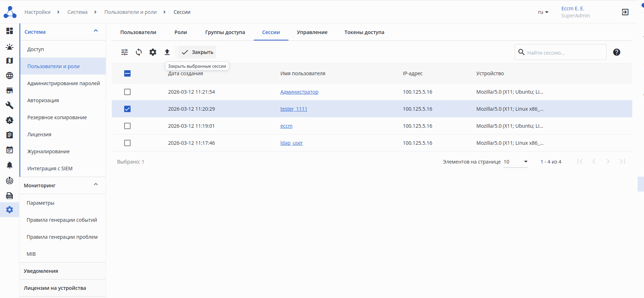Open the ldap_user username link
Image resolution: width=644 pixels, height=298 pixels.
click(x=291, y=143)
